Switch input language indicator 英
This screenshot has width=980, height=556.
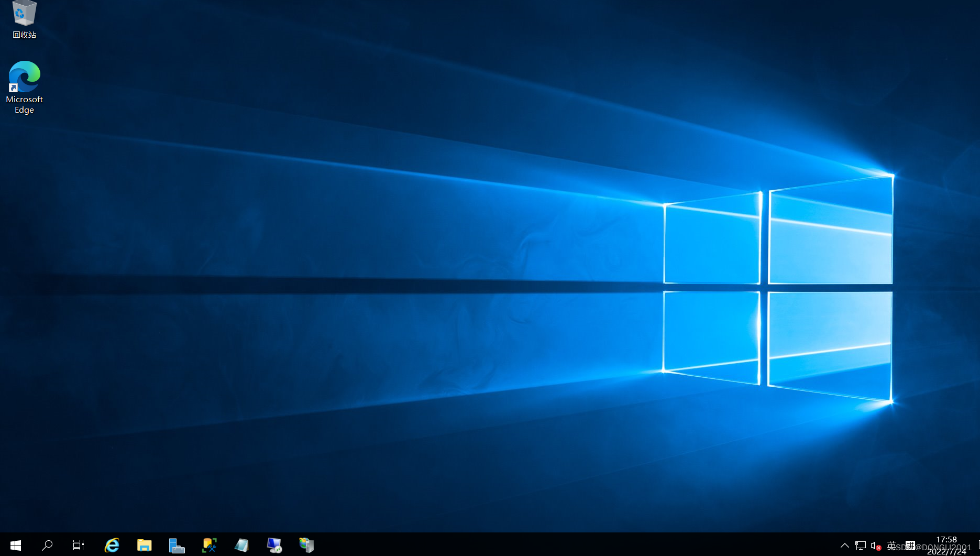pyautogui.click(x=891, y=546)
